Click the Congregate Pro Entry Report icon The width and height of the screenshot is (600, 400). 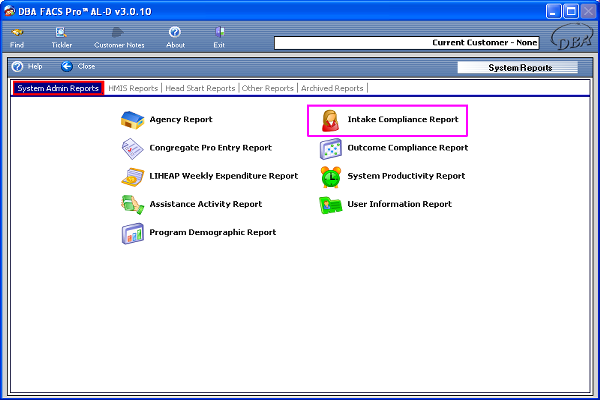(x=132, y=148)
